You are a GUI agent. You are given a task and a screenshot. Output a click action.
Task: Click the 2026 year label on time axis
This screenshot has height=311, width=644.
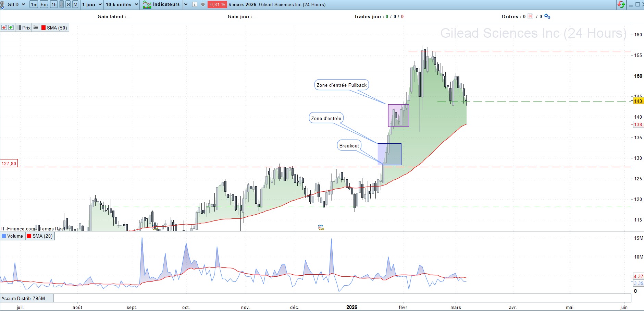(352, 307)
